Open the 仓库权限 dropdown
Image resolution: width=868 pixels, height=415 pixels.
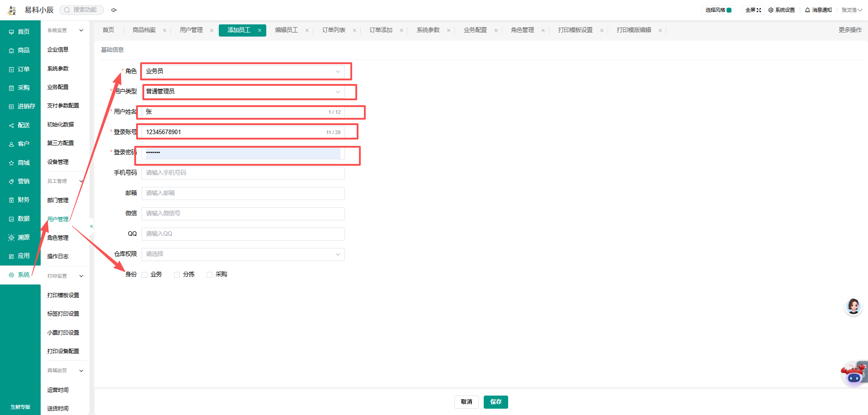(x=243, y=254)
